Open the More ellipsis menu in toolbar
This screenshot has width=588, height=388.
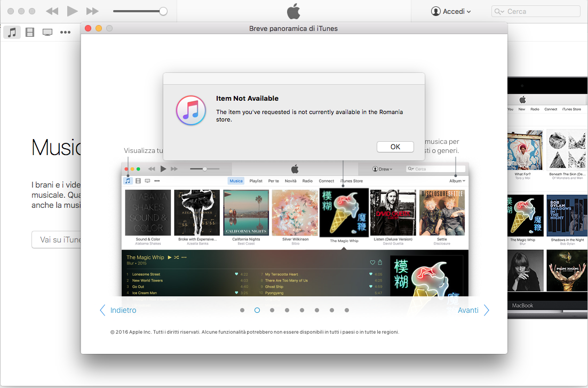[65, 32]
